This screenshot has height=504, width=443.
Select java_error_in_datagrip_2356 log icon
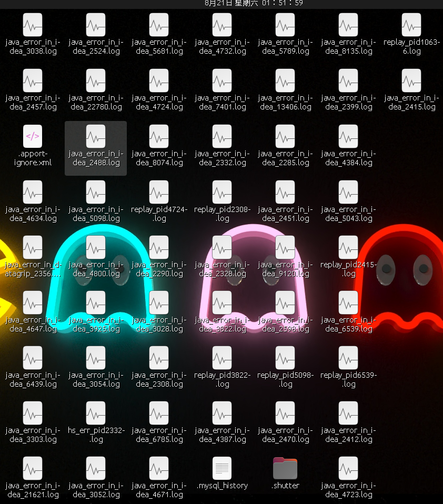point(33,247)
